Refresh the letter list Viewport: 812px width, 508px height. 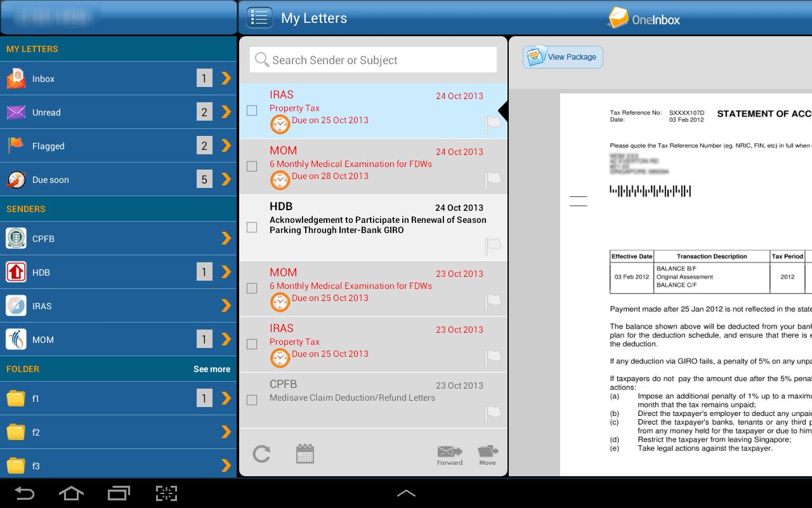coord(261,453)
